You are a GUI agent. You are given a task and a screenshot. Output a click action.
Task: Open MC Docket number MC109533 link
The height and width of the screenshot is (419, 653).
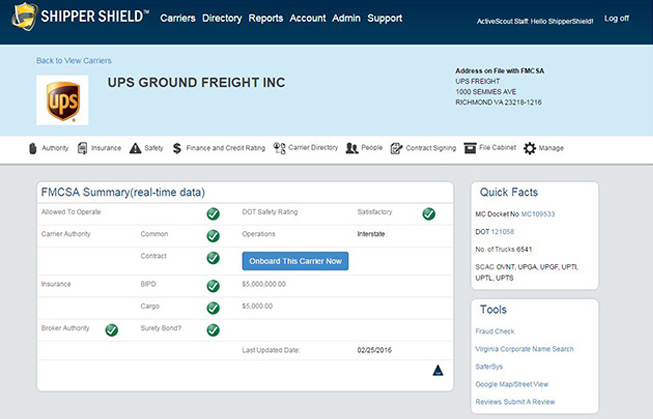(536, 214)
